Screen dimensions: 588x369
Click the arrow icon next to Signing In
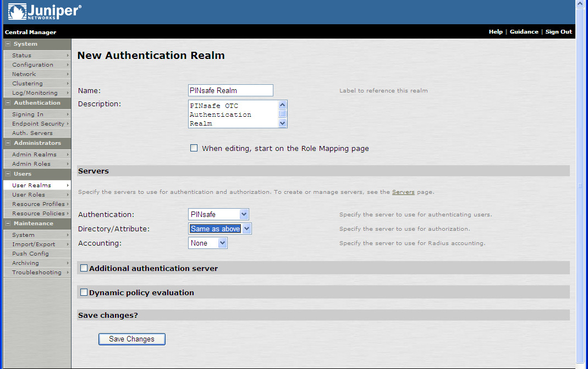[68, 114]
